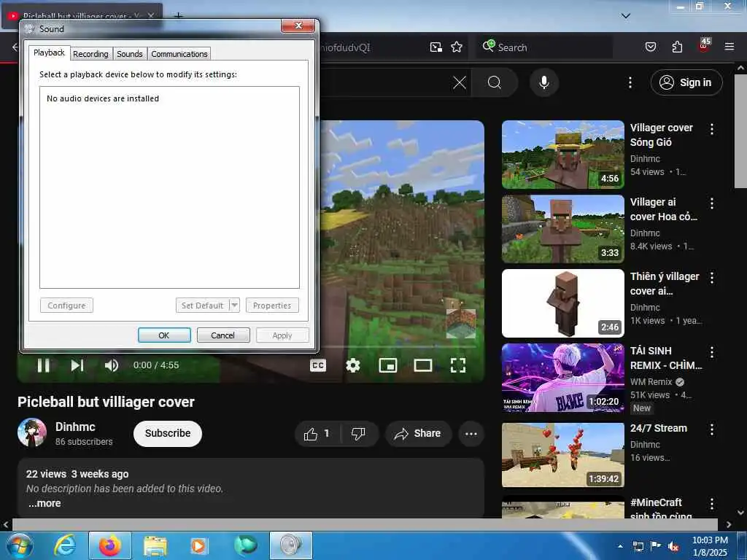The width and height of the screenshot is (747, 560).
Task: Open YouTube settings three-dot menu
Action: coord(630,83)
